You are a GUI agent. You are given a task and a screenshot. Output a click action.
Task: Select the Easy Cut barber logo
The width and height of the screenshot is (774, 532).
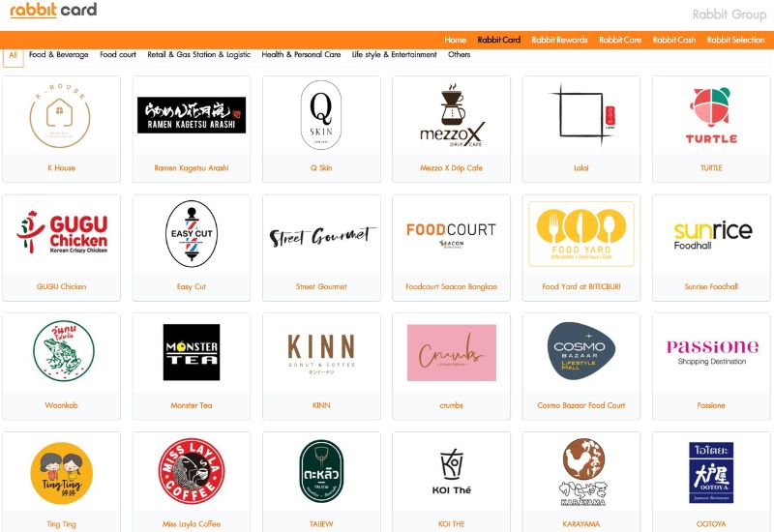click(x=192, y=234)
